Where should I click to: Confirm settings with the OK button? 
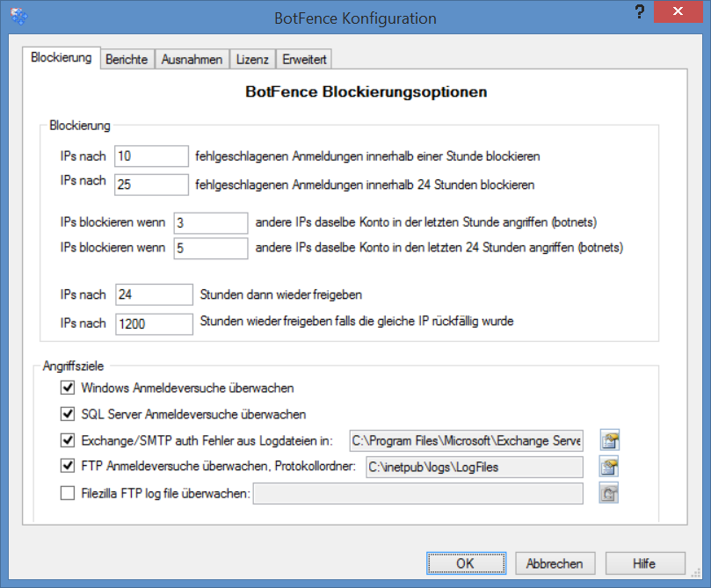pyautogui.click(x=466, y=563)
